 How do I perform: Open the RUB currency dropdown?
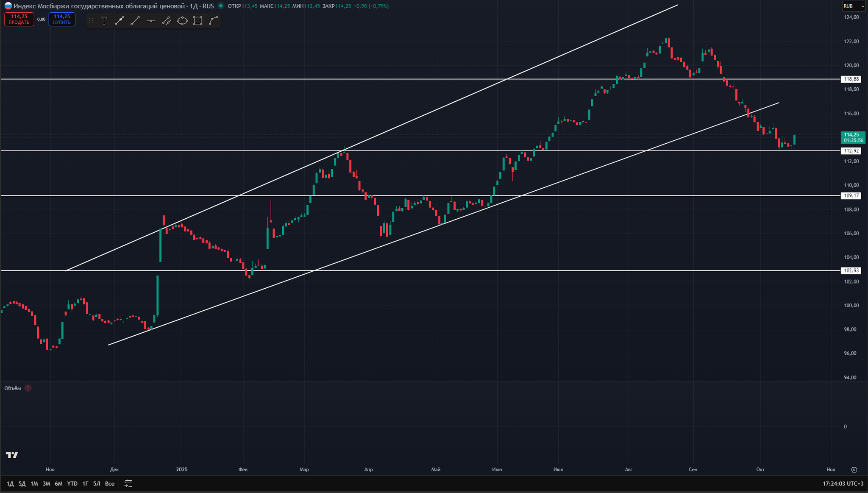pos(854,6)
